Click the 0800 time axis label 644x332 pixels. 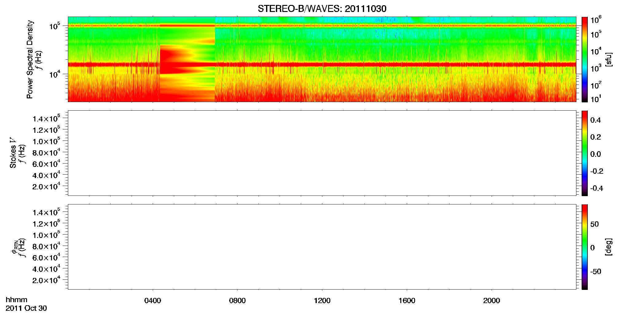[238, 301]
